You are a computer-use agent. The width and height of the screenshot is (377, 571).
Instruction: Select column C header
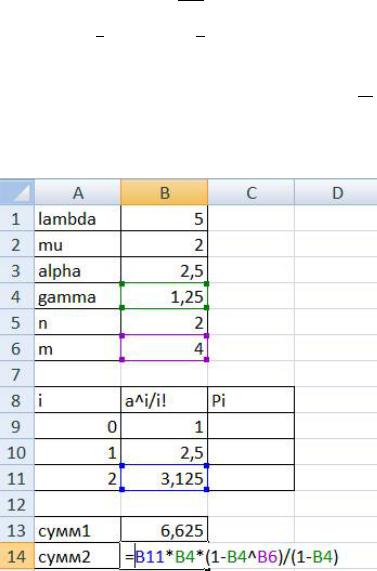(251, 192)
